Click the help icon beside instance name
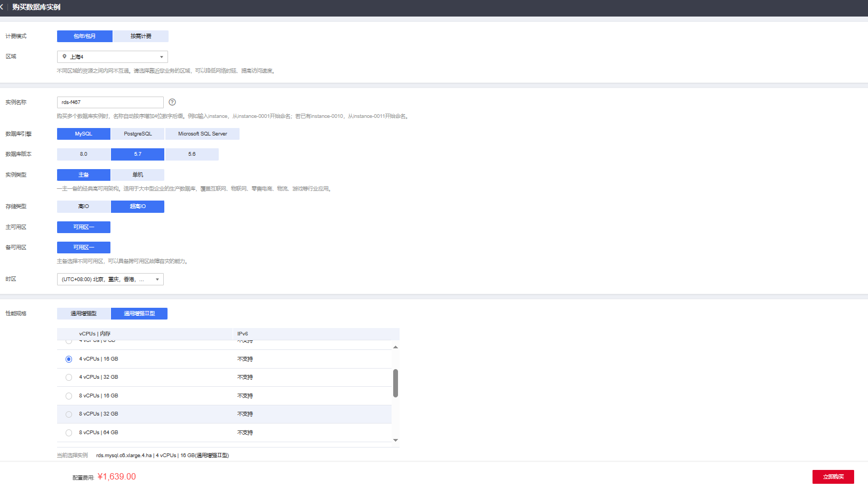 click(x=172, y=102)
